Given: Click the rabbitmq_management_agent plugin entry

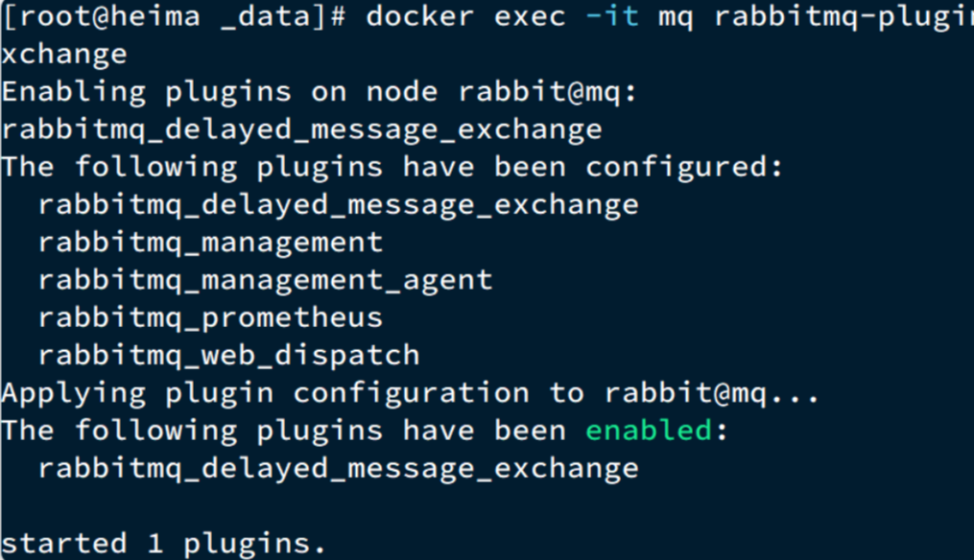Looking at the screenshot, I should click(x=265, y=280).
